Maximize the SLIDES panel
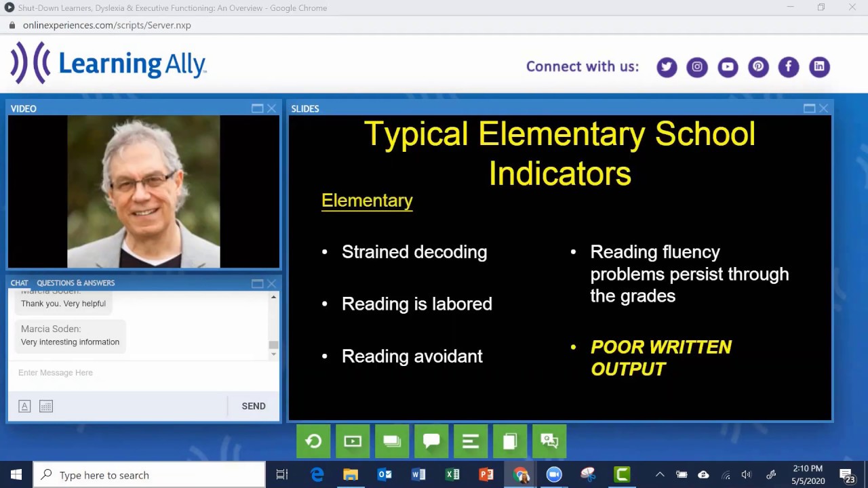 pyautogui.click(x=809, y=108)
